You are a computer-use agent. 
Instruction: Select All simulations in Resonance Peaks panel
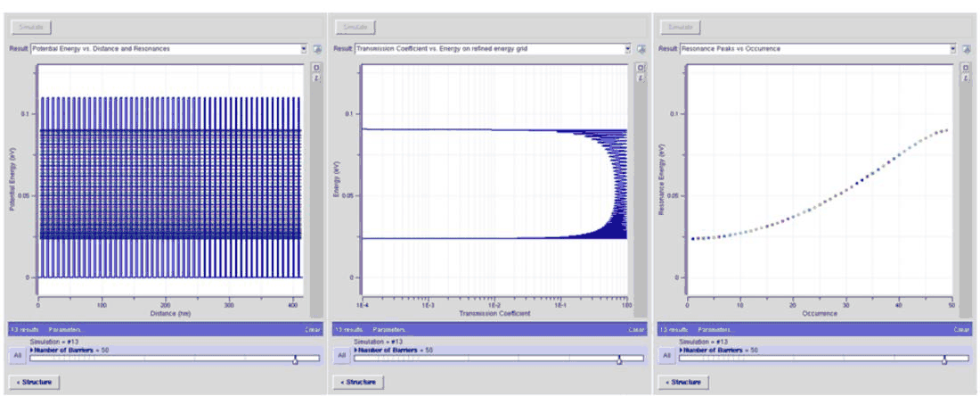[x=666, y=355]
